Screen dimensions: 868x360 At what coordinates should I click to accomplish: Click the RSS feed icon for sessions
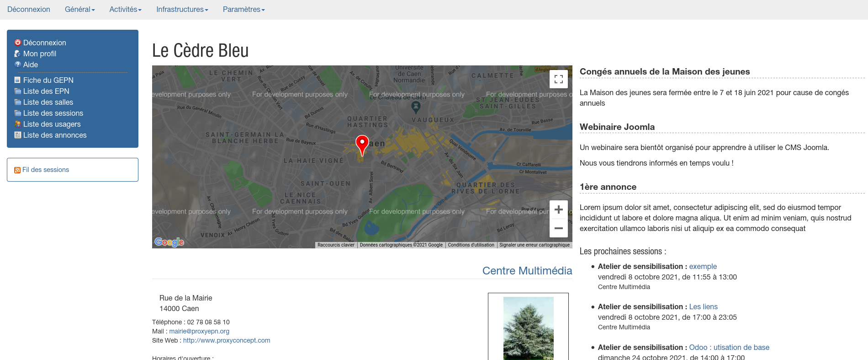(x=17, y=170)
